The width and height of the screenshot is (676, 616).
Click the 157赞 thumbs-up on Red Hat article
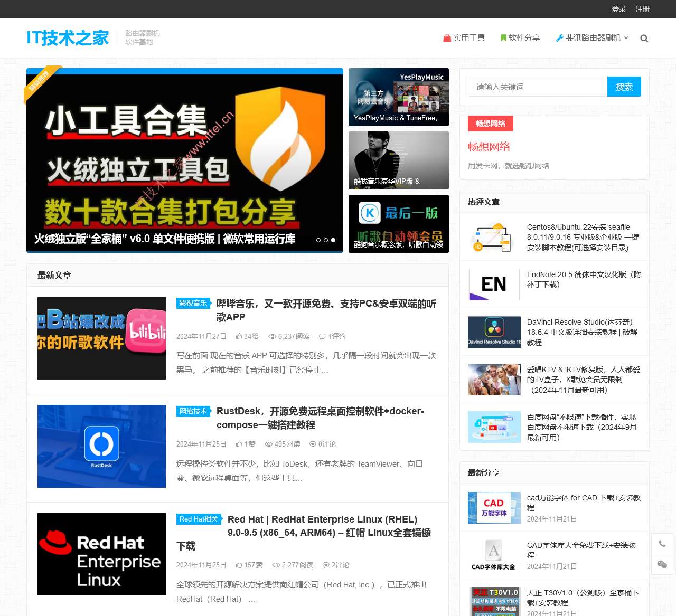[x=249, y=565]
